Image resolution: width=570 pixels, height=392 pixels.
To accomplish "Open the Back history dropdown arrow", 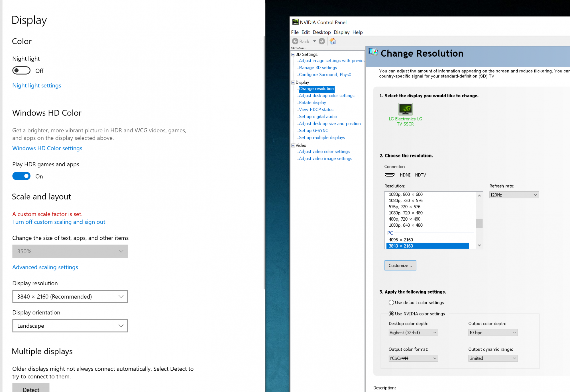I will [x=315, y=41].
